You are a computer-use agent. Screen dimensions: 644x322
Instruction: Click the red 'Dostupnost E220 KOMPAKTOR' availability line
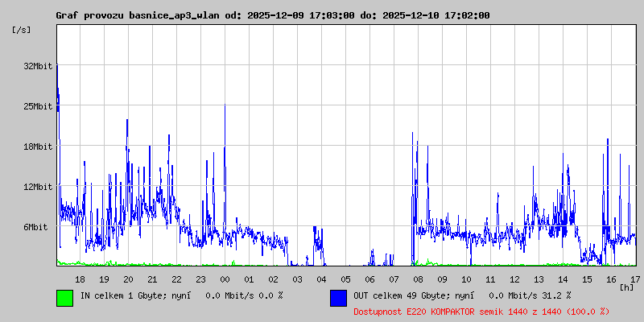tap(481, 312)
